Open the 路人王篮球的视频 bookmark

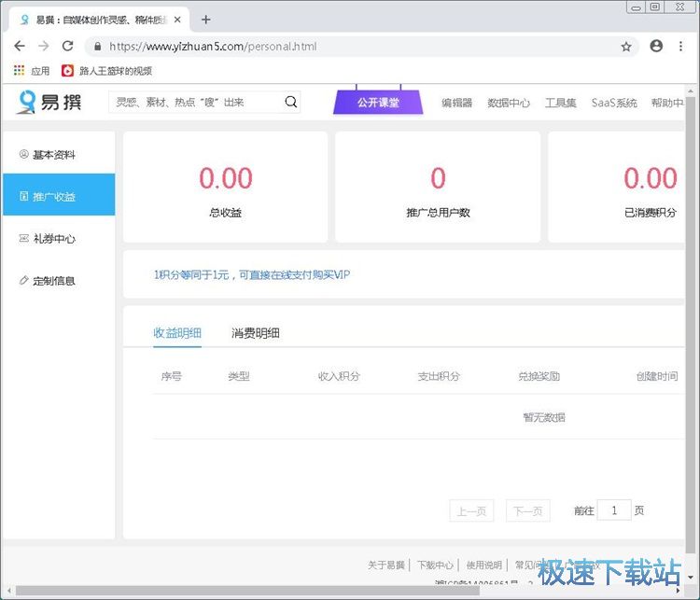pyautogui.click(x=106, y=71)
